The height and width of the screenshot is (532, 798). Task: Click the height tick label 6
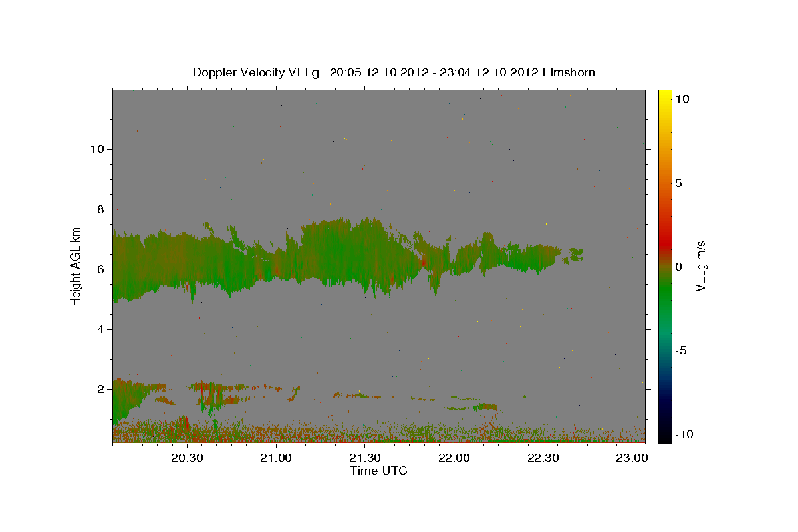tap(101, 269)
